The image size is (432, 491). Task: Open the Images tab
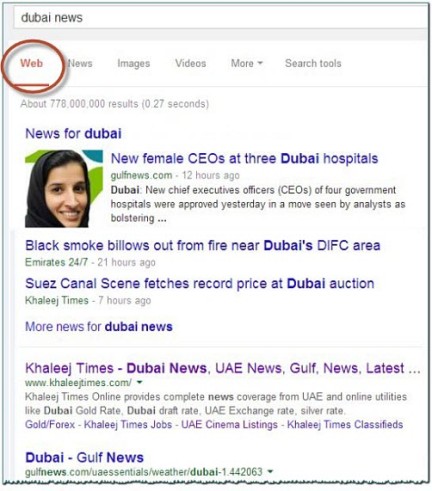coord(134,63)
